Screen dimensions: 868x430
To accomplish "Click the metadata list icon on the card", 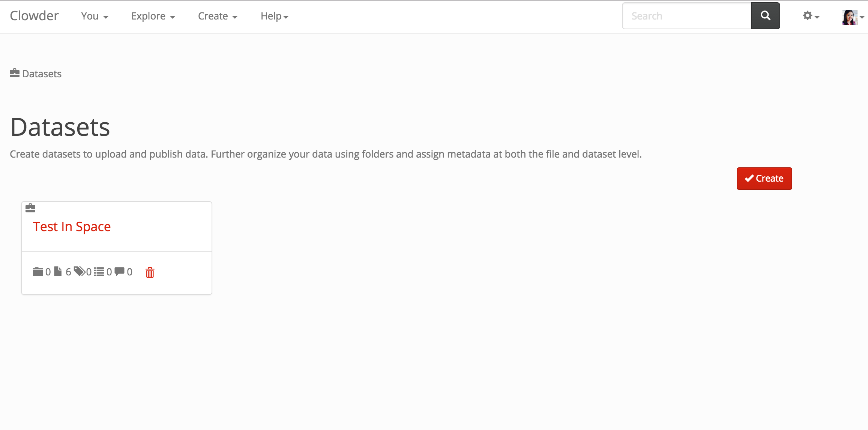I will [99, 272].
